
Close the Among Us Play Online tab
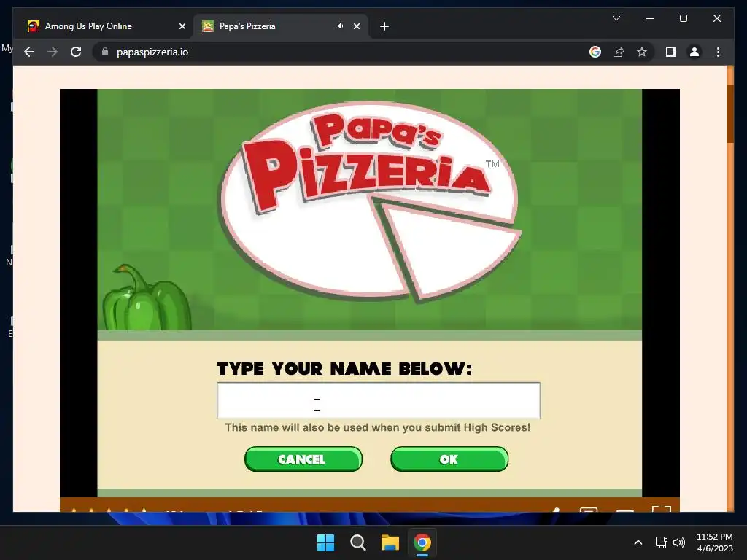point(182,26)
